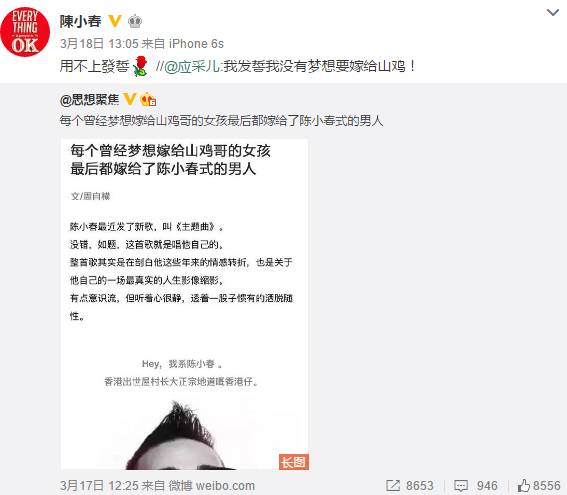Open the quoted post text by 思想聚焦
Screen dimensions: 567x495
221,121
